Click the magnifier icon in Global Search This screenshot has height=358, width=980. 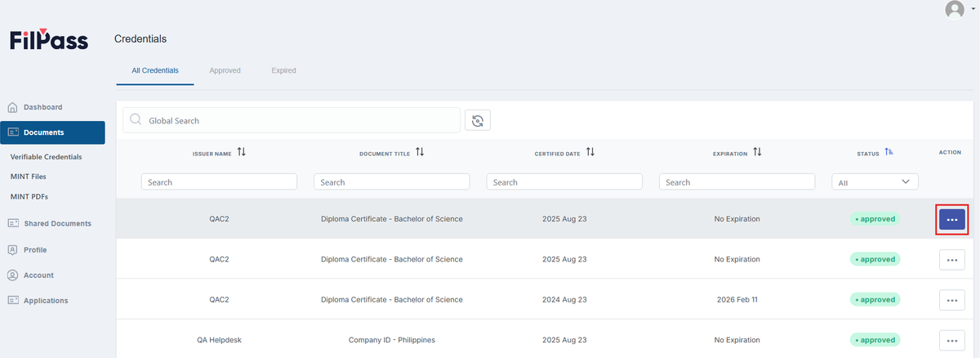[136, 120]
